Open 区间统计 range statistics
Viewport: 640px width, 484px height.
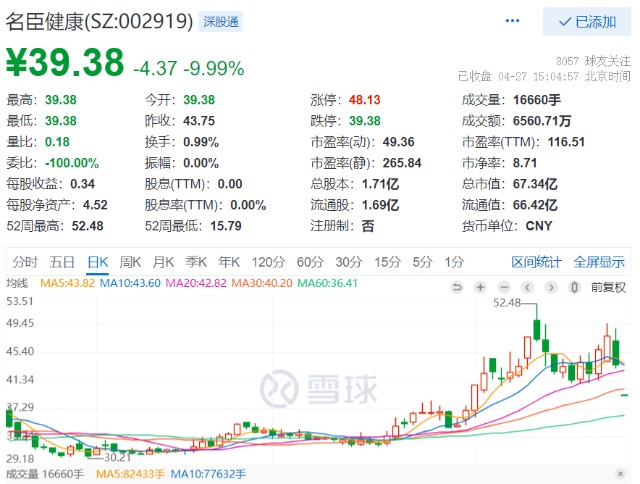click(x=537, y=262)
